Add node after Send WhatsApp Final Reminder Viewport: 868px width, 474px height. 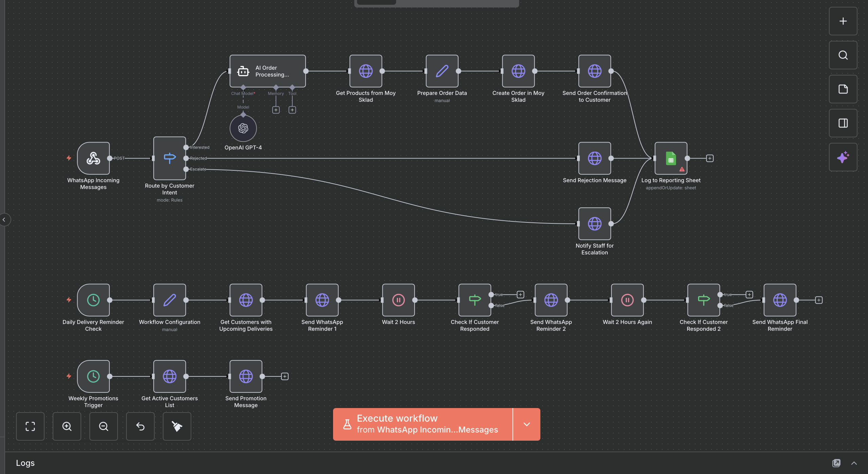point(819,300)
